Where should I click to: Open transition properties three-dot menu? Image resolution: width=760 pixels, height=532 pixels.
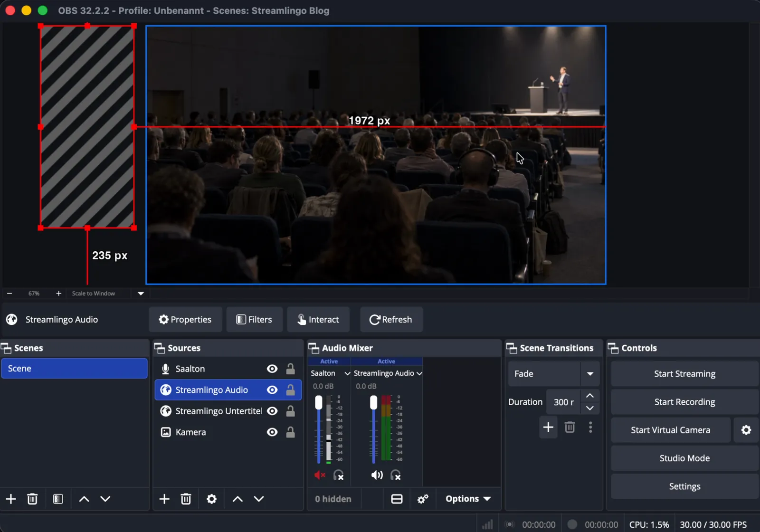click(x=590, y=427)
